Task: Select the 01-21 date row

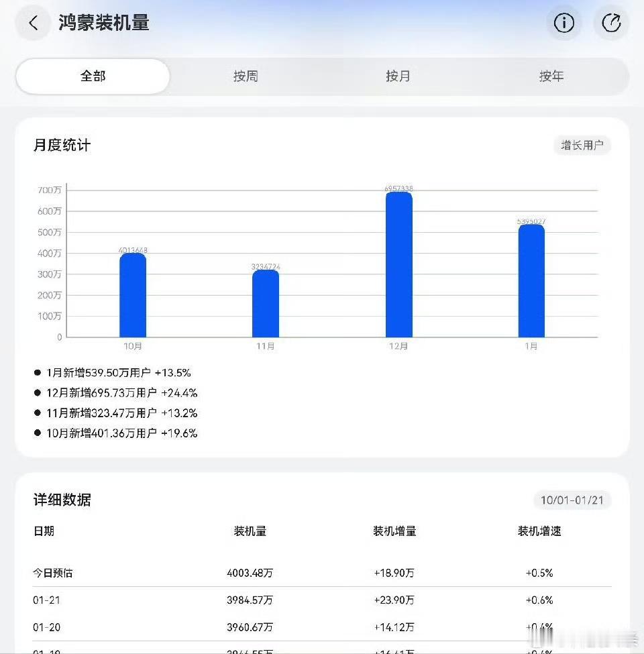Action: (47, 600)
